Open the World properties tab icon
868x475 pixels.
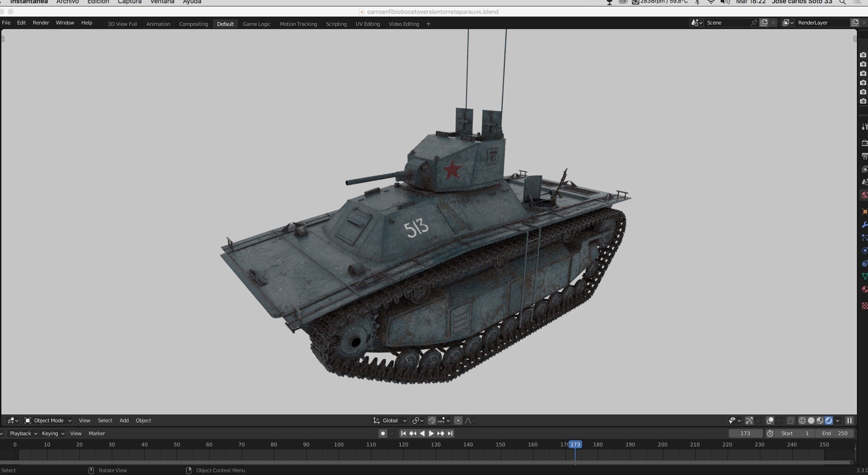click(864, 195)
